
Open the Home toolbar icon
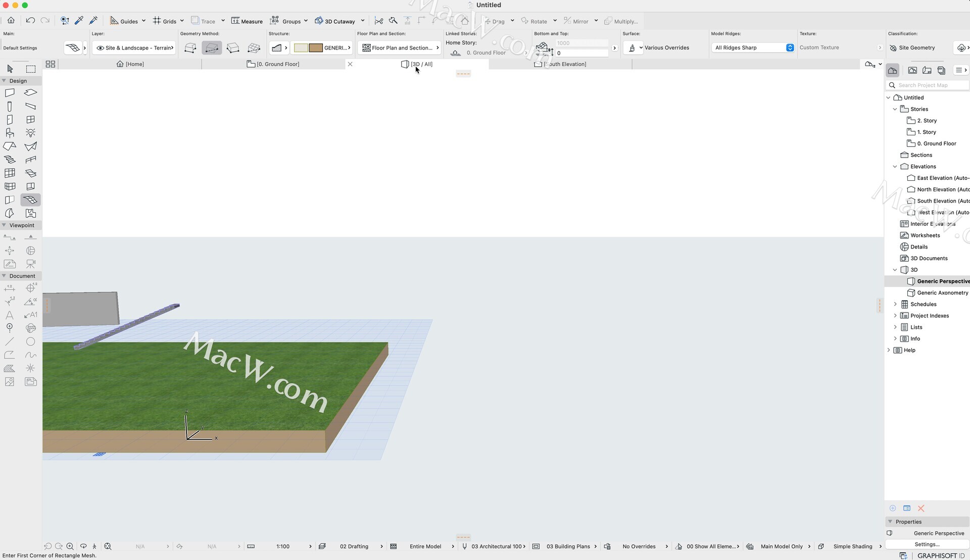[x=11, y=21]
